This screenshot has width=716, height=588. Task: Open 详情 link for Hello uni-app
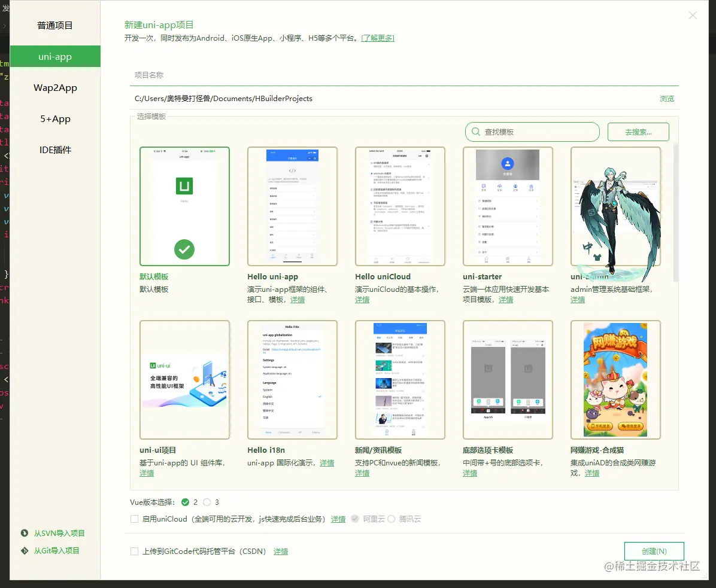point(298,300)
